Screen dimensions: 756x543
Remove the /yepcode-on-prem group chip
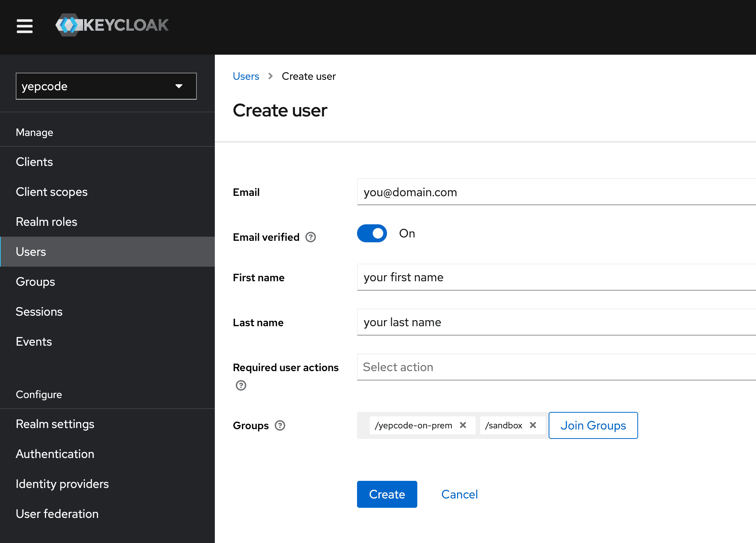[463, 425]
